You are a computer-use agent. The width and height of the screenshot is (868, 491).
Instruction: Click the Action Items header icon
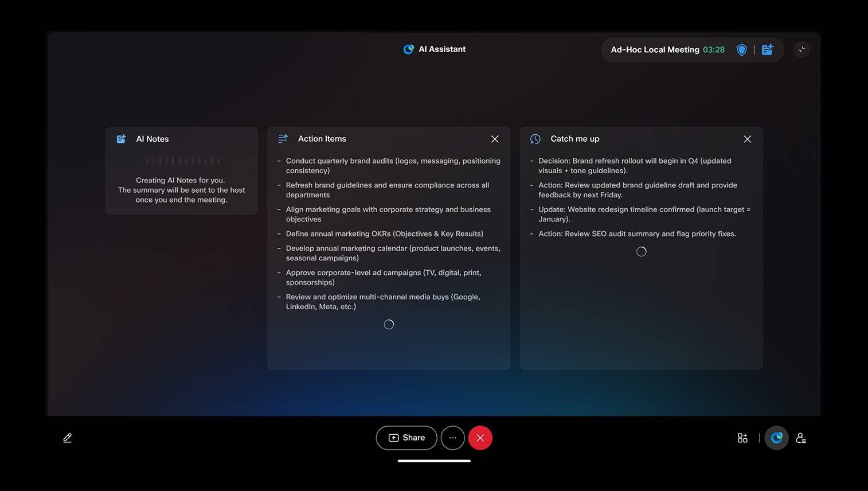(283, 139)
